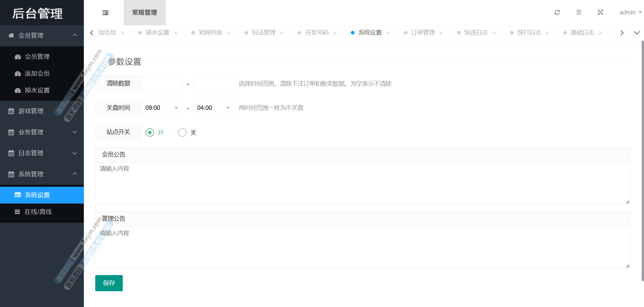The image size is (644, 307).
Task: Select the 关 radio for site switch
Action: click(182, 133)
